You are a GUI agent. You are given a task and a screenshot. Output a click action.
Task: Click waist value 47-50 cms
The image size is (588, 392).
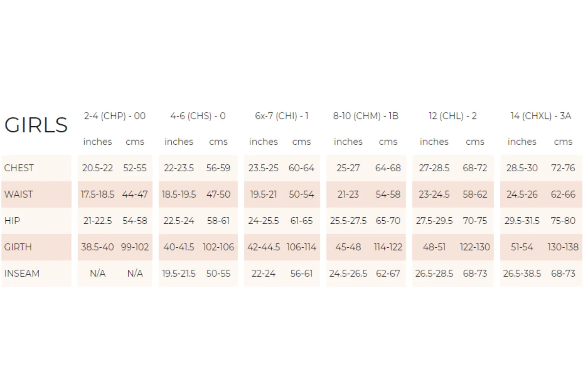click(218, 194)
